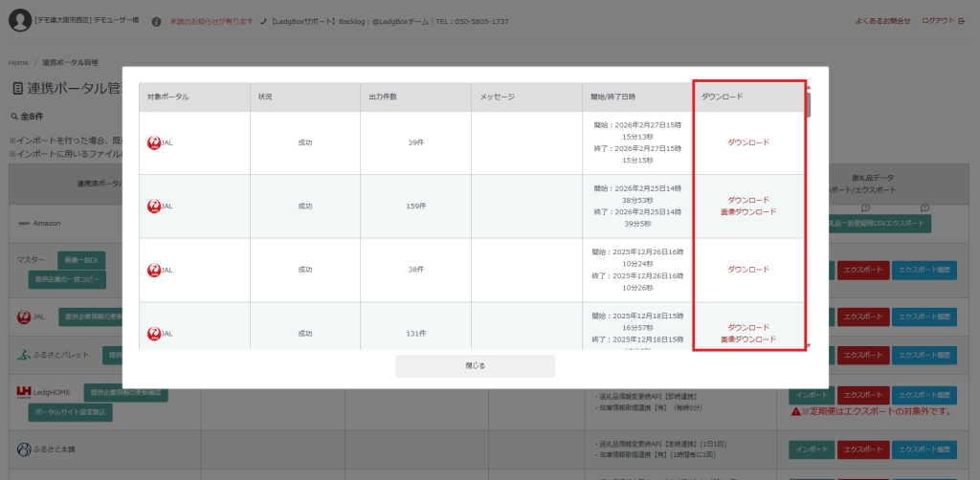Click the JAL logo in first modal row

pyautogui.click(x=154, y=142)
